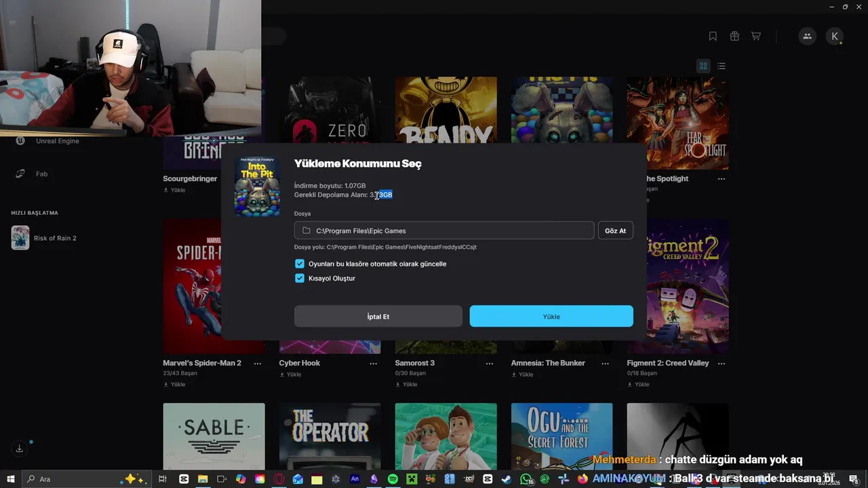This screenshot has width=868, height=488.
Task: Open Sticky Notes from taskbar
Action: tap(317, 479)
